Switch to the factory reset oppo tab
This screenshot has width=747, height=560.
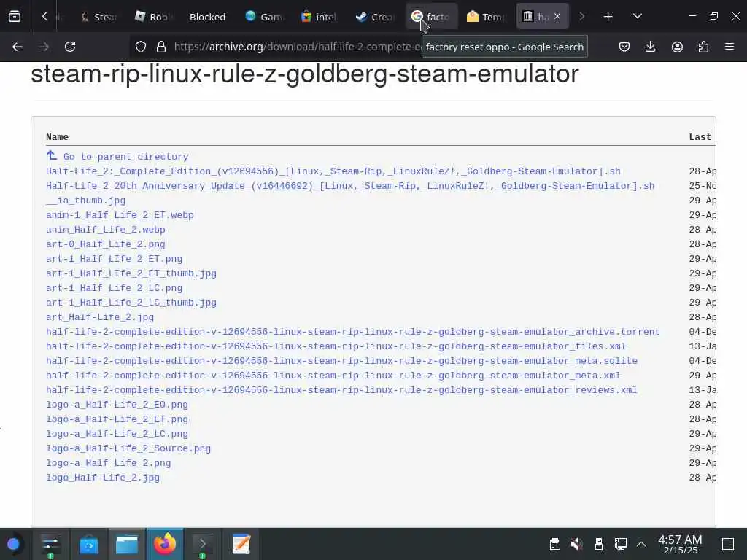point(431,17)
